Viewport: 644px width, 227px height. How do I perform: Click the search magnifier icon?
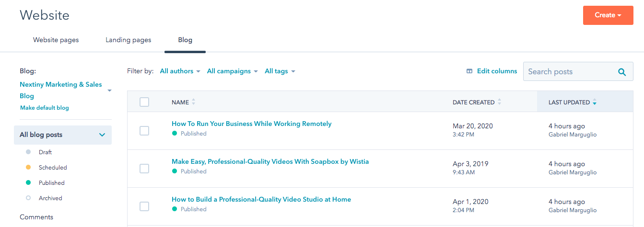click(622, 72)
